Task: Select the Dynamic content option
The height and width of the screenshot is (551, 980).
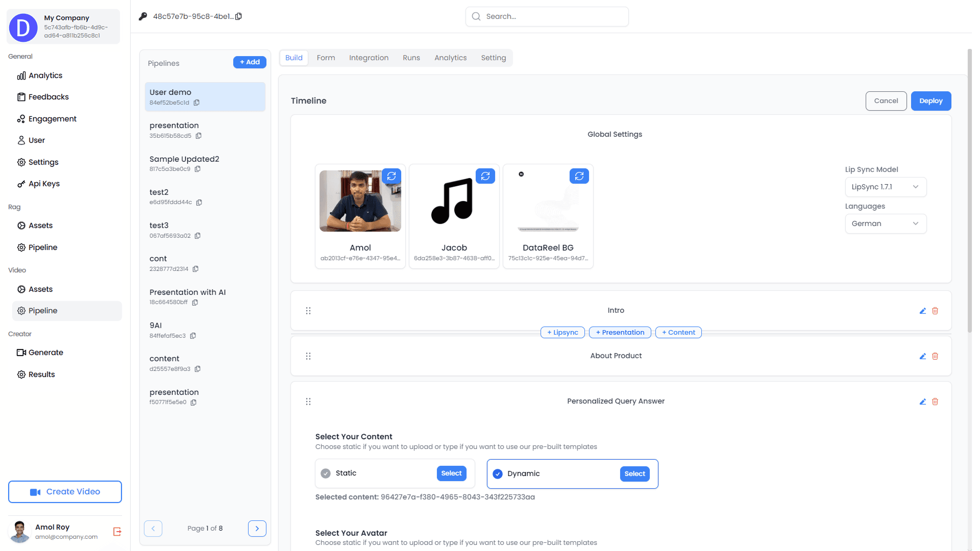Action: (573, 474)
